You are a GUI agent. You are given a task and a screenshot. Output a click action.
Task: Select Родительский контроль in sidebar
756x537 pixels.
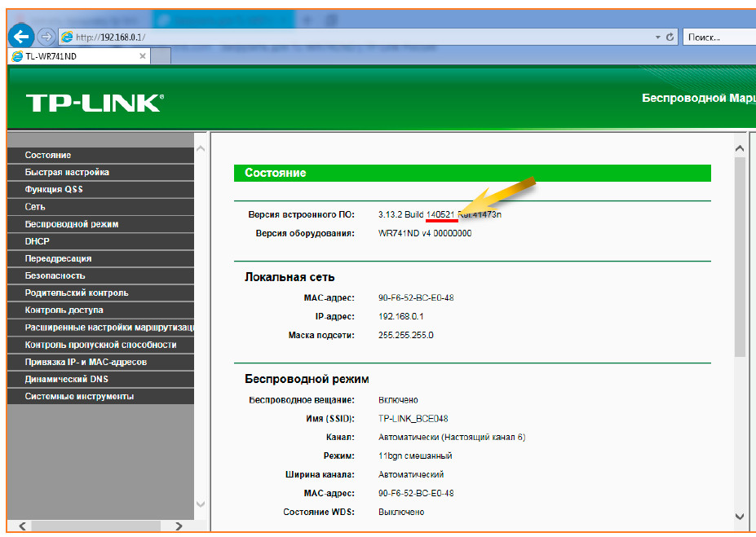click(77, 293)
